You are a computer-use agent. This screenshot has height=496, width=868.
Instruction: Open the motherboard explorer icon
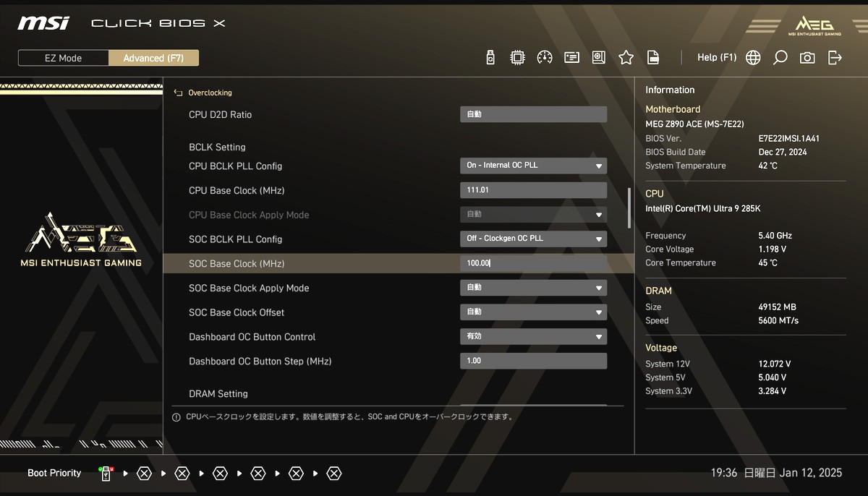coord(598,58)
